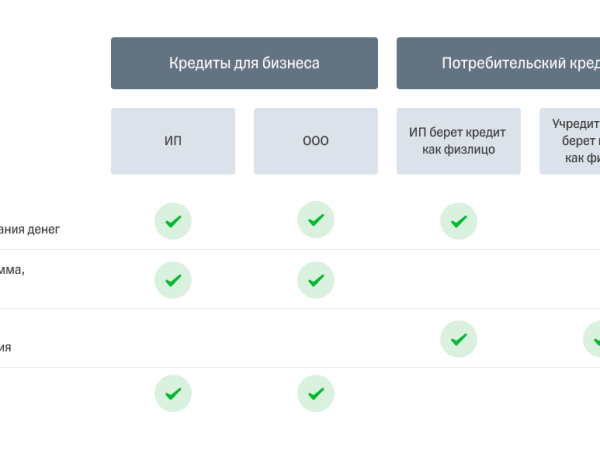The width and height of the screenshot is (600, 450).
Task: Click the ООО column header cell
Action: click(316, 141)
